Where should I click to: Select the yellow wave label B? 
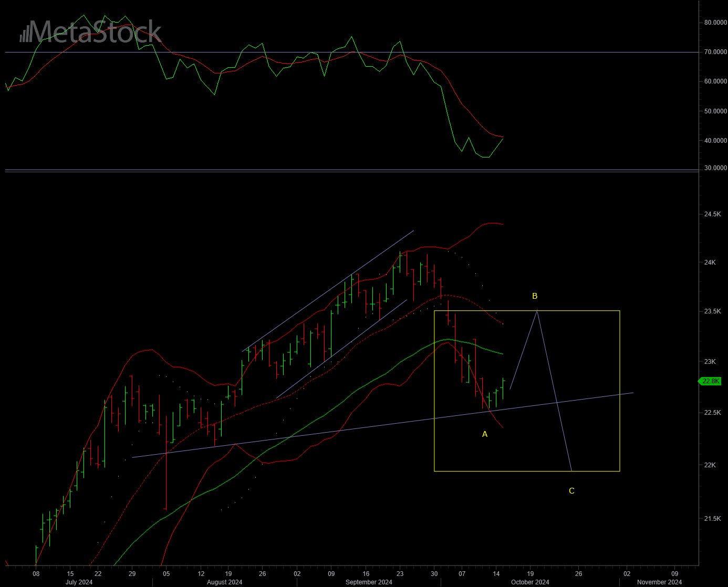point(535,296)
